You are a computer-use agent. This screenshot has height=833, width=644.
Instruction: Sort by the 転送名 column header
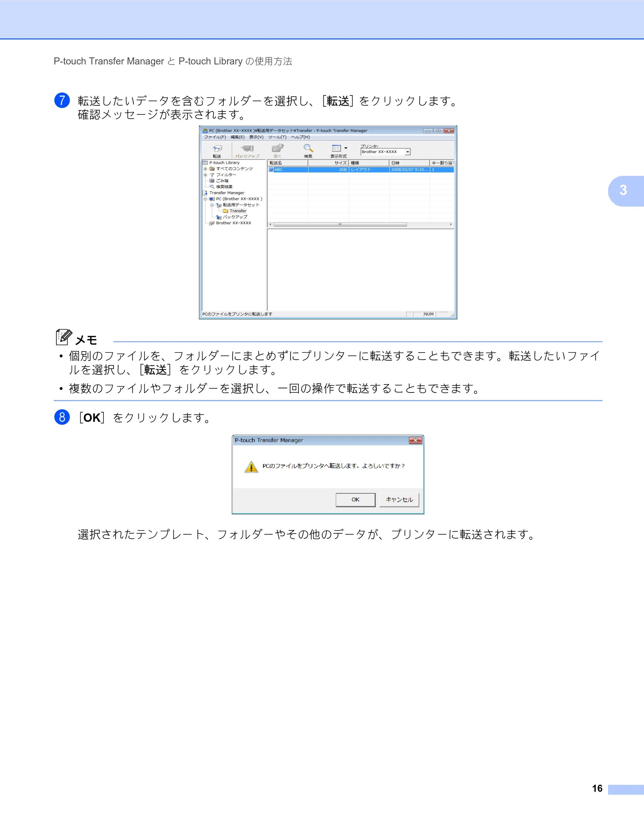288,163
